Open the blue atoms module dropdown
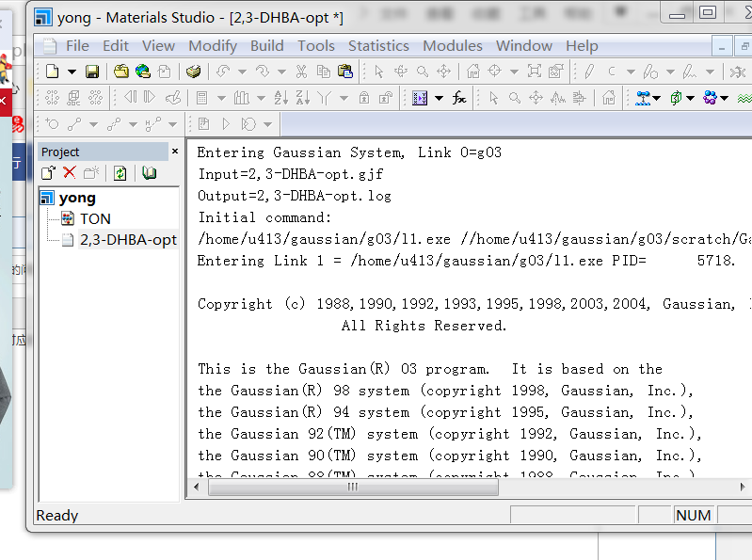The height and width of the screenshot is (560, 752). pyautogui.click(x=656, y=98)
